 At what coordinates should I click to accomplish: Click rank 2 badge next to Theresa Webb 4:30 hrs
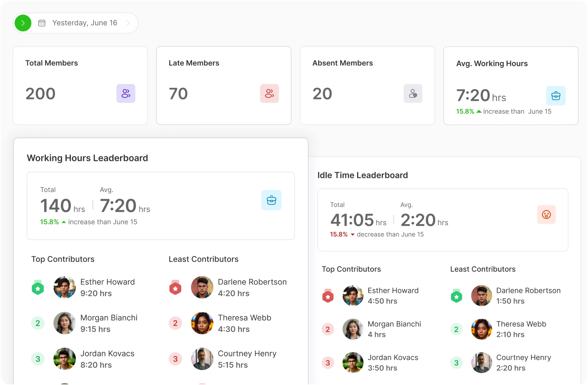(175, 323)
